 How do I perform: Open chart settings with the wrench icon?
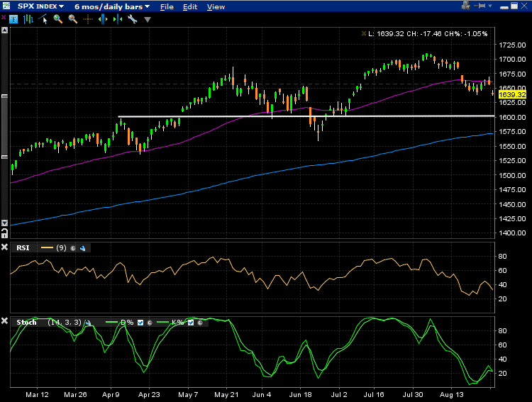point(133,19)
